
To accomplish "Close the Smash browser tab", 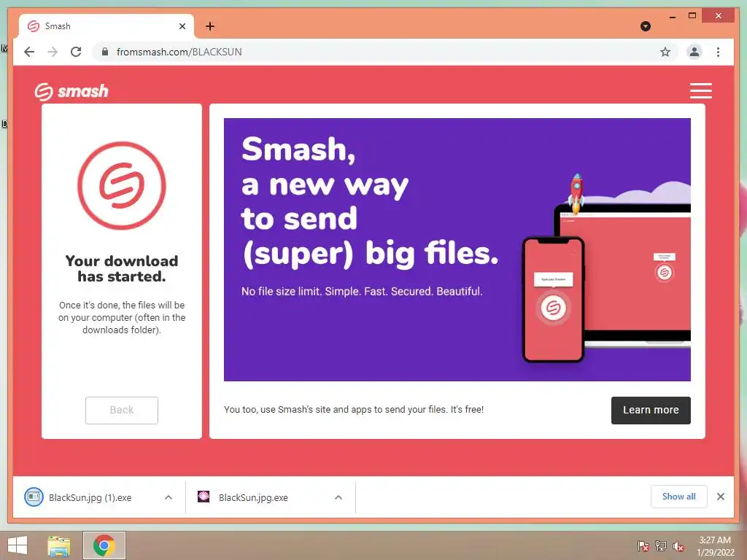I will click(x=182, y=26).
